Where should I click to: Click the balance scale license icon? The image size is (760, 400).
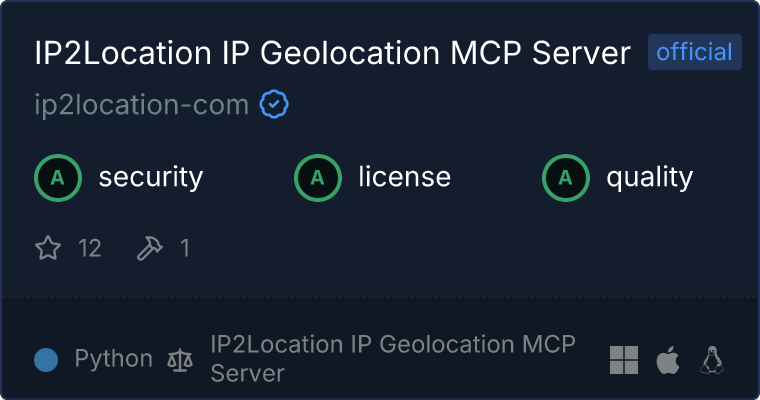point(181,360)
